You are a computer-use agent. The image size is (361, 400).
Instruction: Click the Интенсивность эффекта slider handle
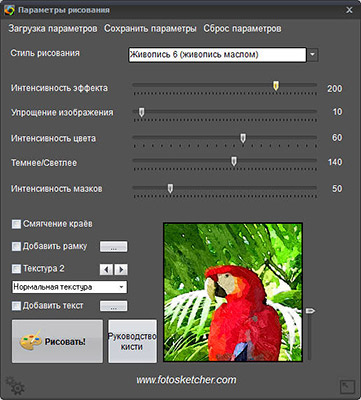(276, 86)
